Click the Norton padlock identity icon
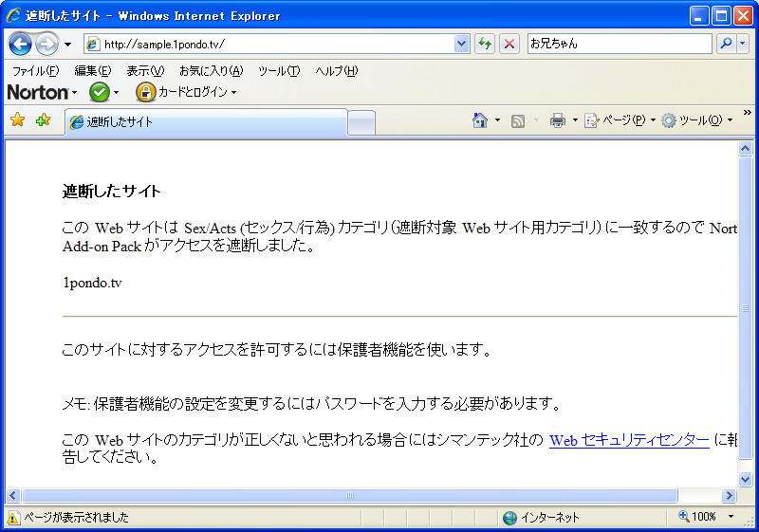Image resolution: width=759 pixels, height=532 pixels. coord(145,92)
